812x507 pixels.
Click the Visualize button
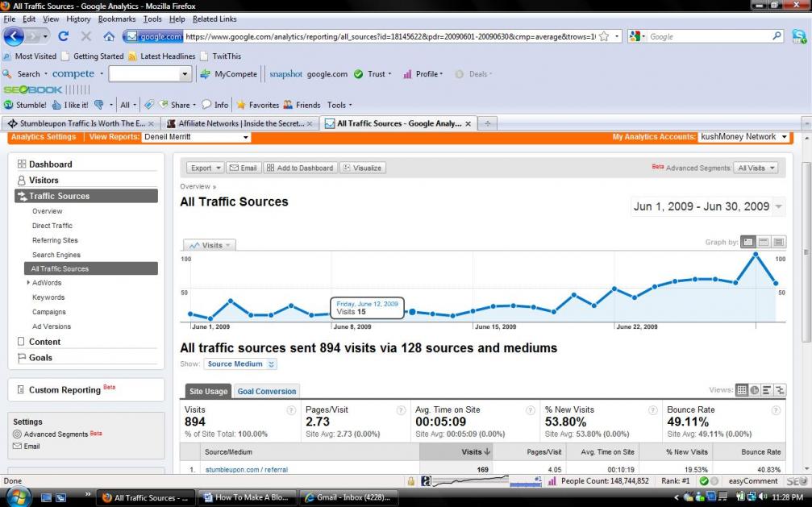click(x=363, y=168)
